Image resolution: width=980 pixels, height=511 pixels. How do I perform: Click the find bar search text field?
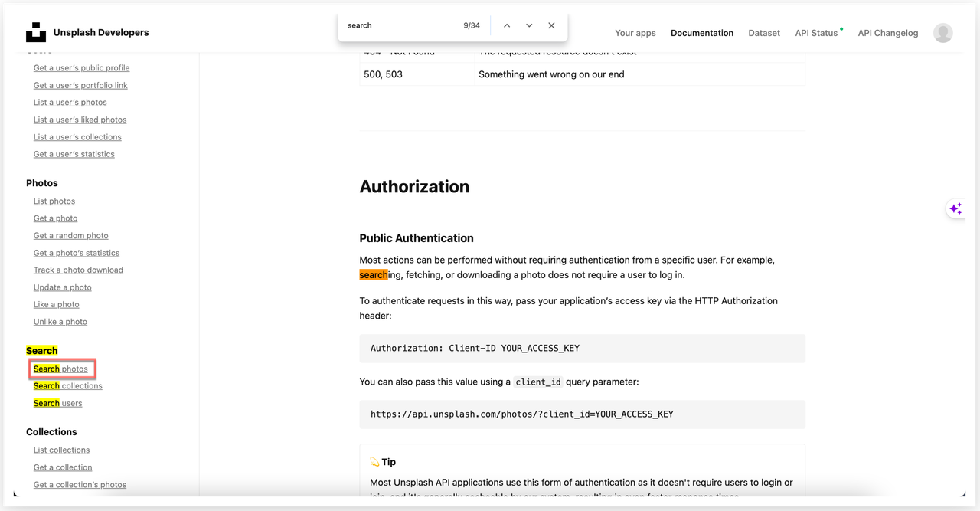[x=398, y=25]
